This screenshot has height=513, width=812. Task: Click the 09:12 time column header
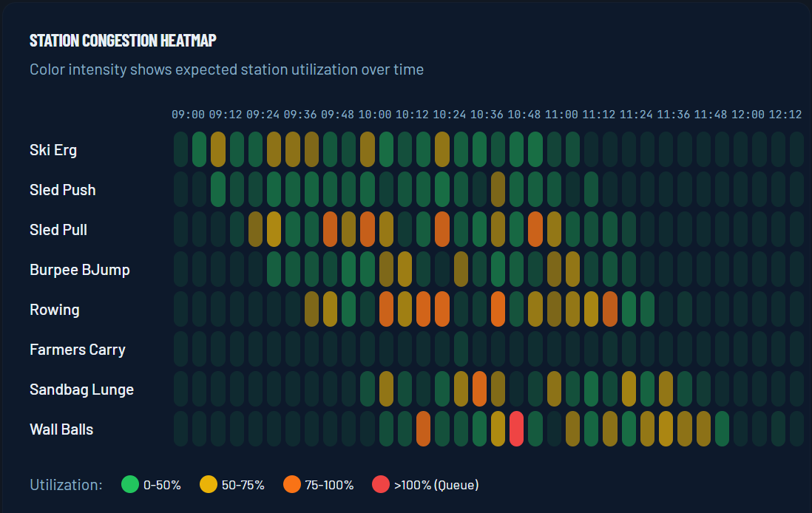point(226,115)
